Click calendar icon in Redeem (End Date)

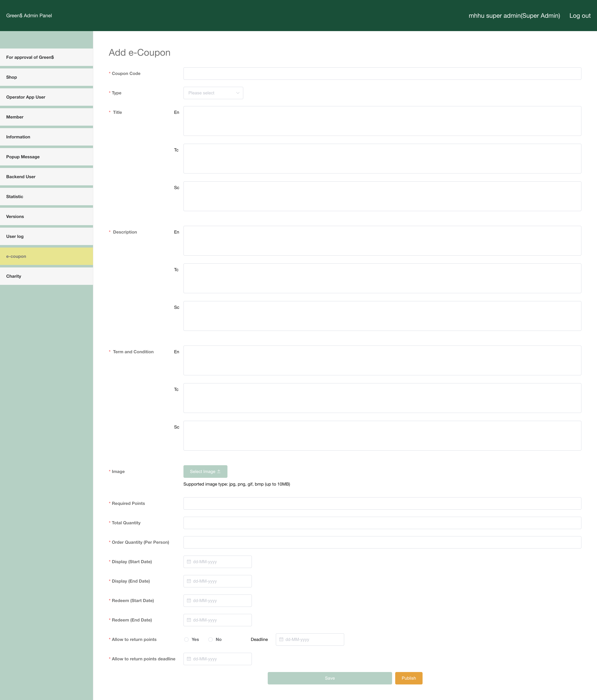point(189,620)
